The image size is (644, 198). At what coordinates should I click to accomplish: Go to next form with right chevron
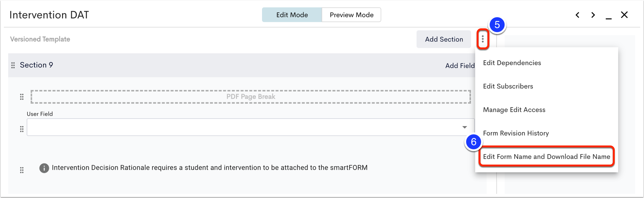[x=593, y=15]
